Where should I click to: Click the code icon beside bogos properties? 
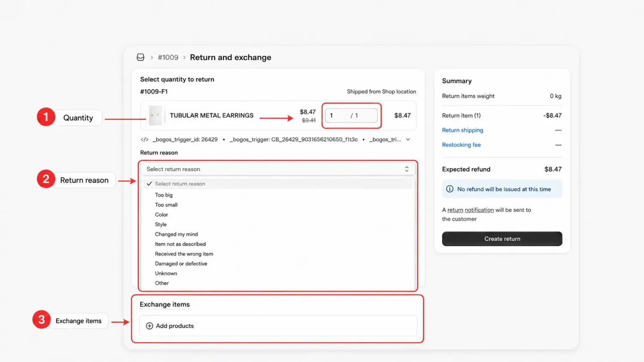(x=144, y=139)
